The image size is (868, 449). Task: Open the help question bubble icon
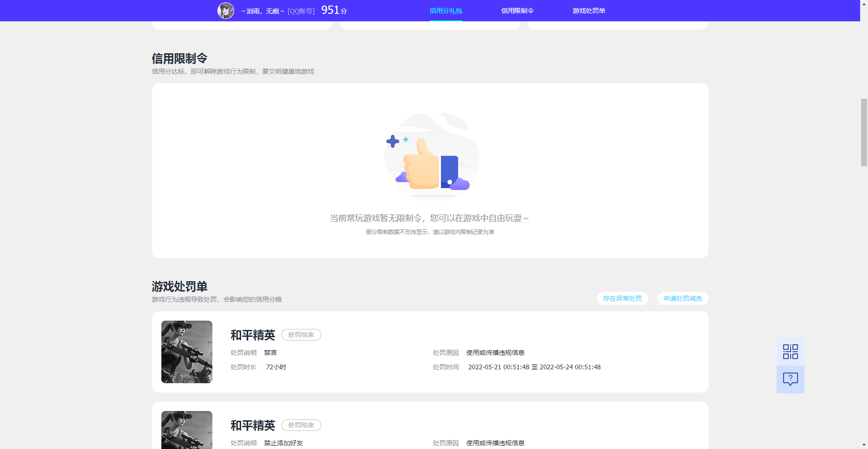[x=791, y=379]
